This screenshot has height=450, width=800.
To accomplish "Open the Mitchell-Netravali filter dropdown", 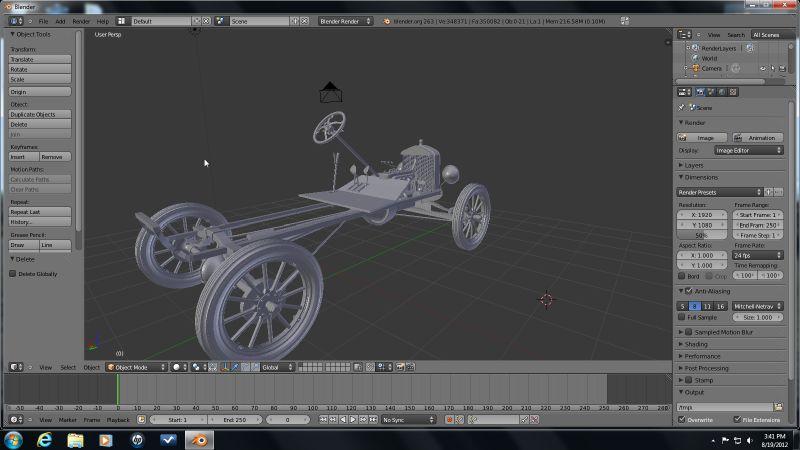I will pyautogui.click(x=758, y=306).
